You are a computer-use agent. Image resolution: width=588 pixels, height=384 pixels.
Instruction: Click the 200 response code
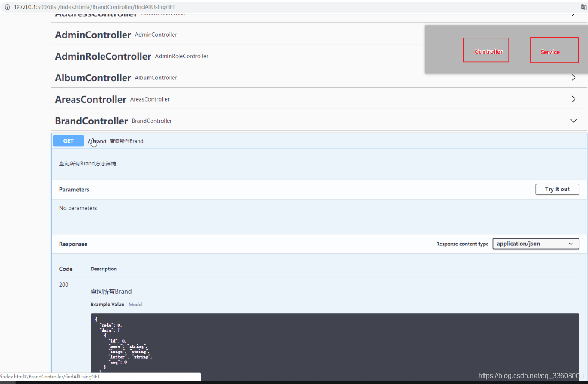[x=64, y=285]
